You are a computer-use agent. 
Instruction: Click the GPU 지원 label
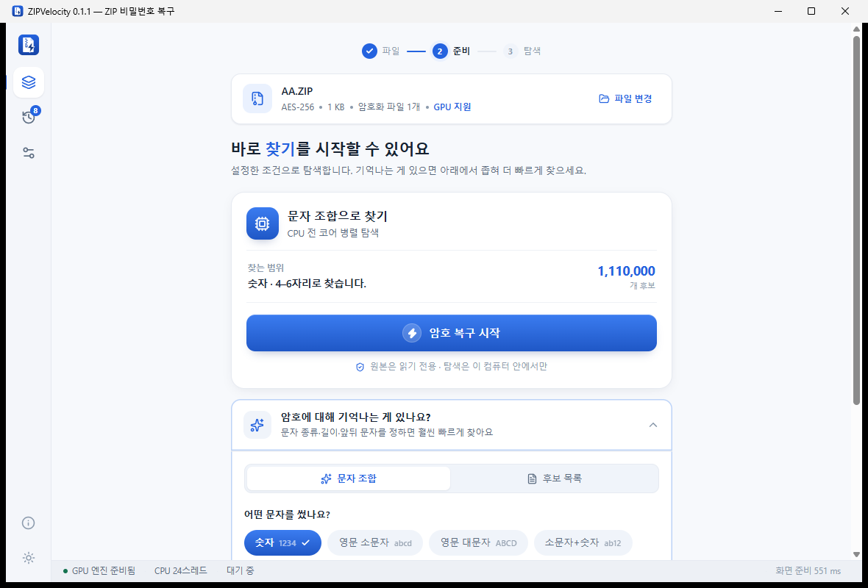pos(452,107)
